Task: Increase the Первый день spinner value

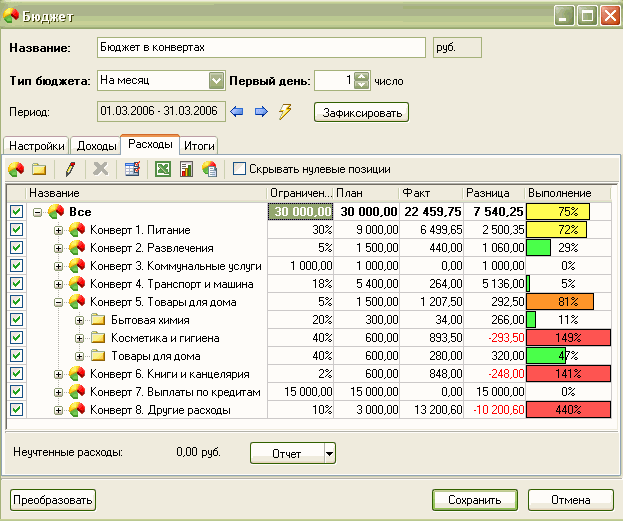Action: point(361,76)
